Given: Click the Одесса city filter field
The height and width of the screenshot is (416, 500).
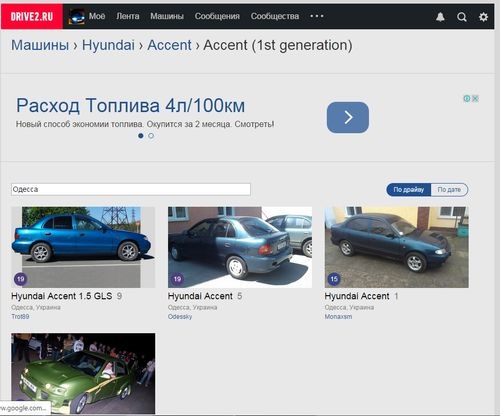Looking at the screenshot, I should 131,189.
